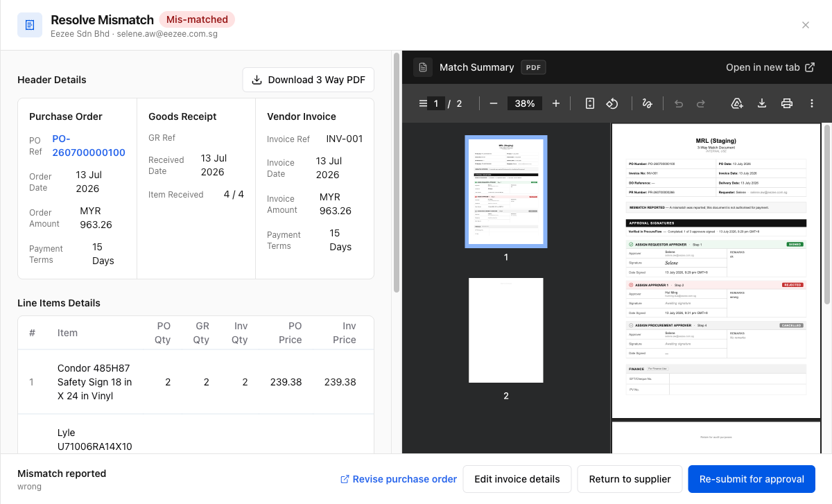Click the PDF viewer vertical scrollbar
The width and height of the screenshot is (832, 504).
[x=826, y=215]
